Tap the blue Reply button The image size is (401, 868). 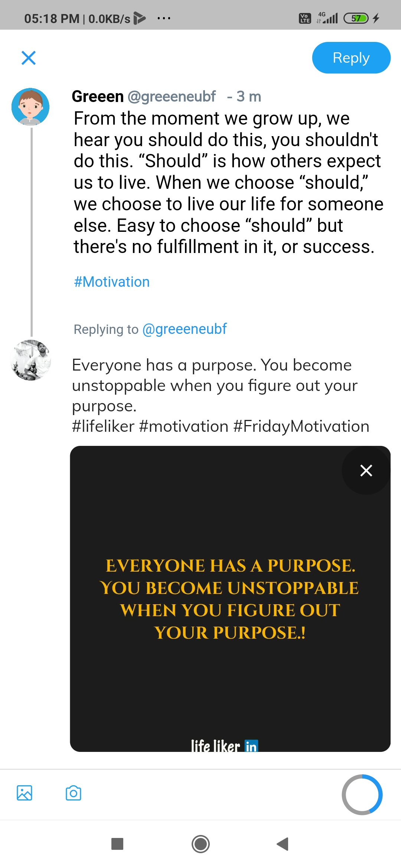coord(351,58)
